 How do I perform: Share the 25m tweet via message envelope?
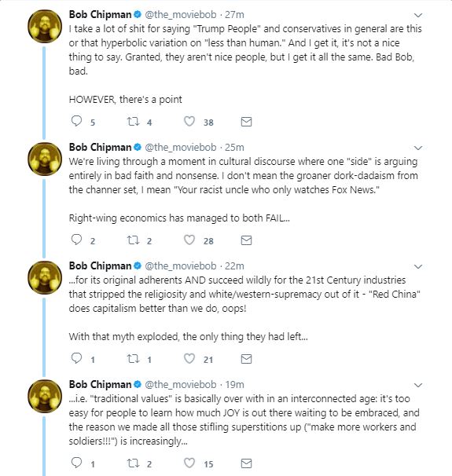click(x=246, y=240)
